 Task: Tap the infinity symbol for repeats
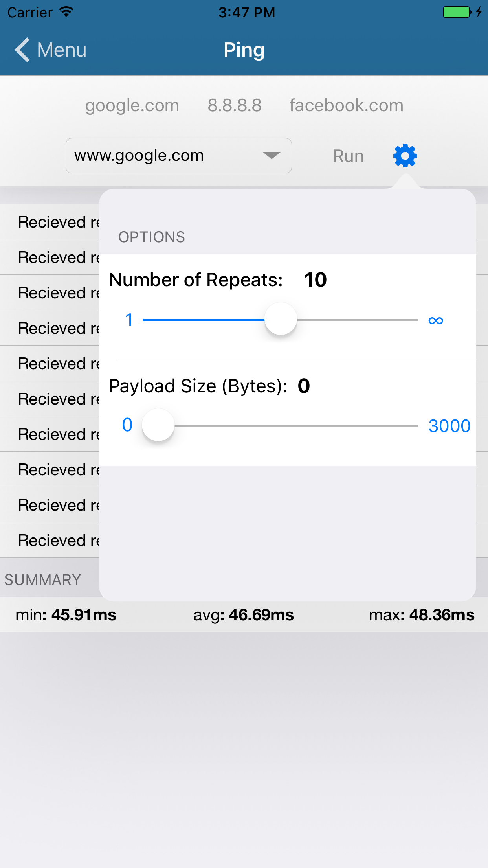pyautogui.click(x=436, y=320)
